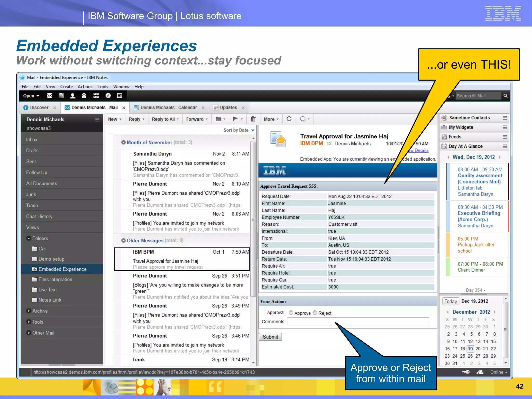Open the Forward dropdown button
532x399 pixels.
pos(197,119)
